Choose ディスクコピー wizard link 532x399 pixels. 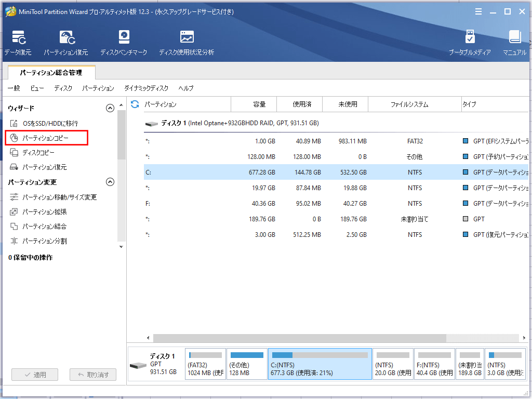coord(38,152)
